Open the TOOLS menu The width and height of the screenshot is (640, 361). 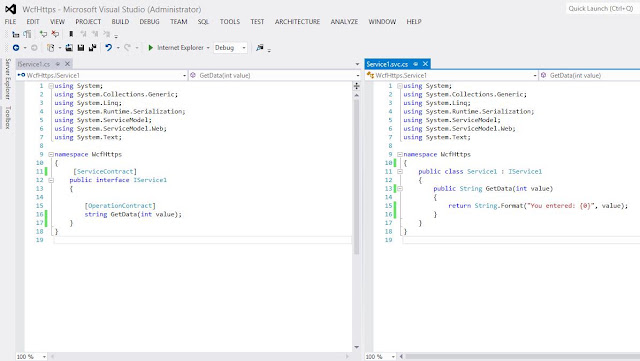pos(230,22)
